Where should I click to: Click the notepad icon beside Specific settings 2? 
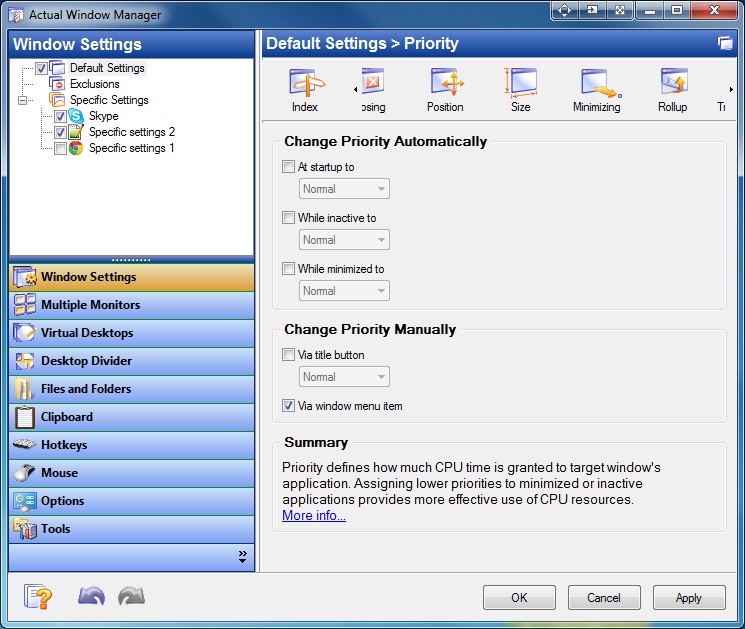tap(76, 132)
